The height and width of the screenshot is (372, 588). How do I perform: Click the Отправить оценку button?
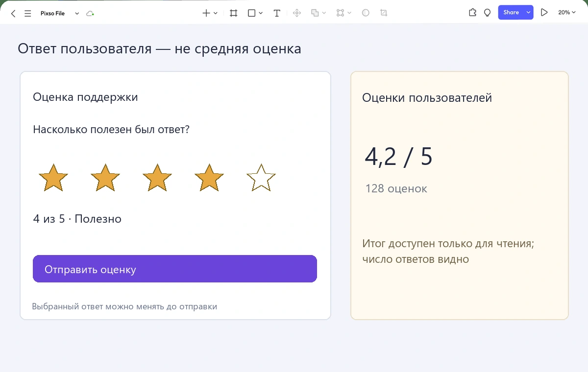click(x=175, y=269)
